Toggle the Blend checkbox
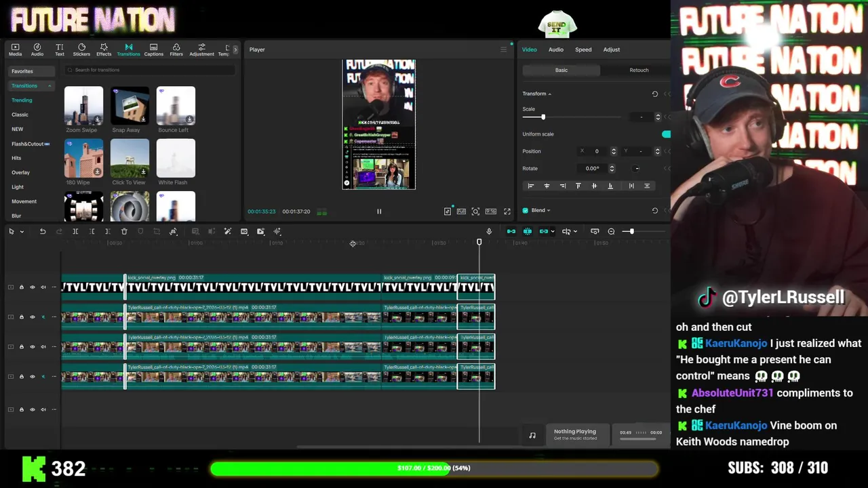Viewport: 868px width, 488px height. click(526, 211)
